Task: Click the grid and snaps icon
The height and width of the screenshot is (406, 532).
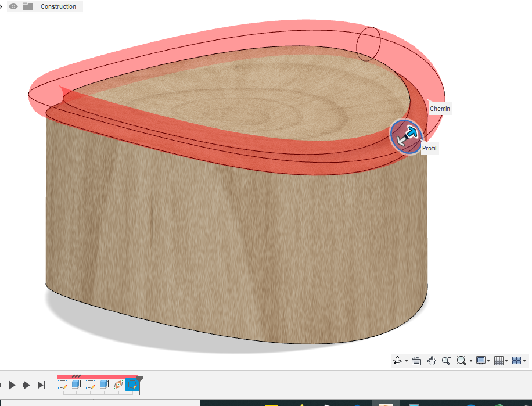Action: click(500, 360)
